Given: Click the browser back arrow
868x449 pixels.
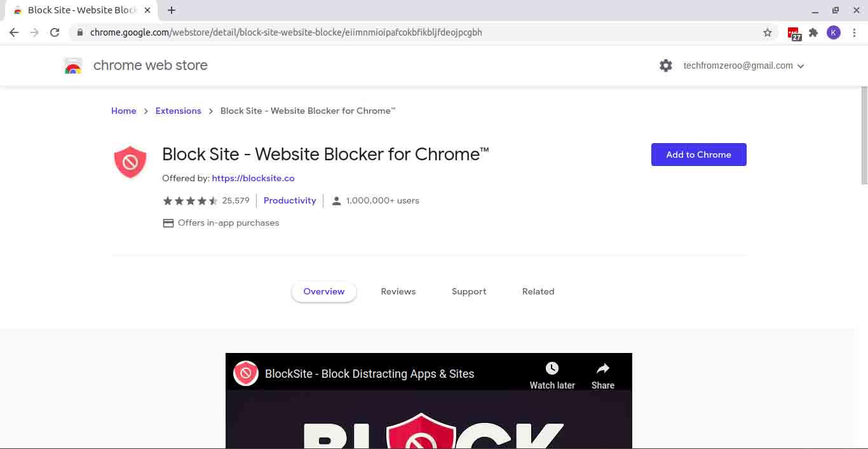Looking at the screenshot, I should tap(14, 32).
